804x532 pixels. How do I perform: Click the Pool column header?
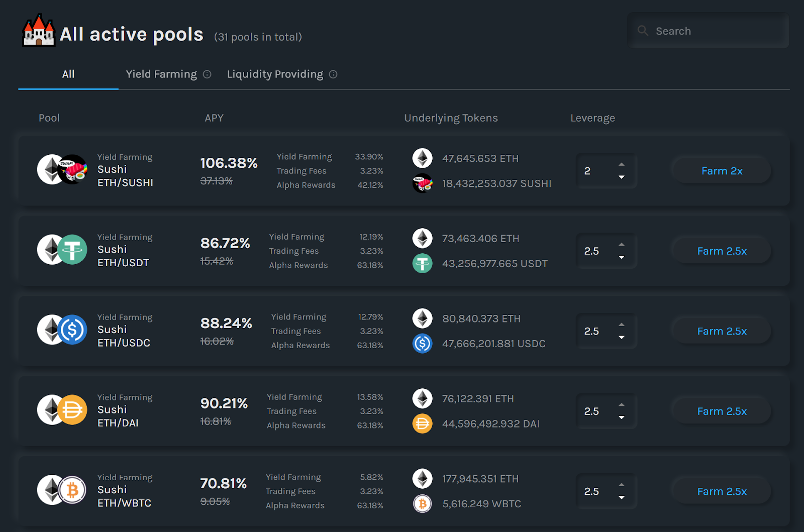[49, 118]
